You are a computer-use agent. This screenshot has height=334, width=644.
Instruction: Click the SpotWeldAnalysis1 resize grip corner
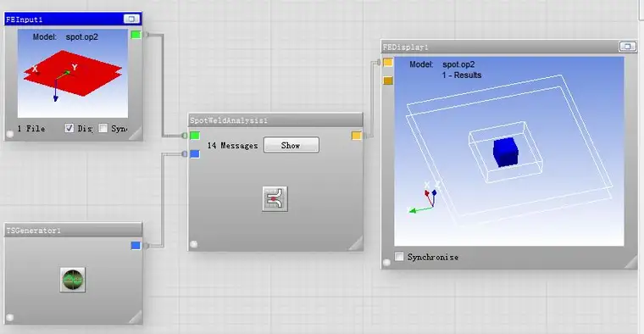pyautogui.click(x=356, y=243)
